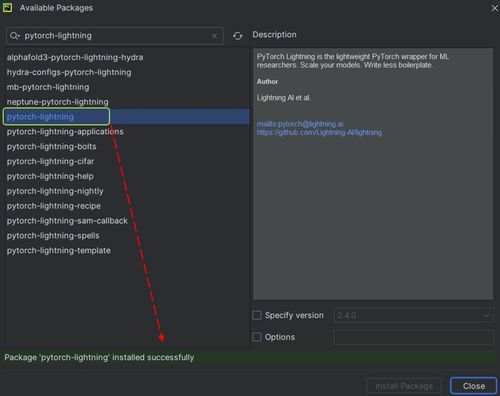
Task: Reload the package list with the refresh icon
Action: point(237,36)
